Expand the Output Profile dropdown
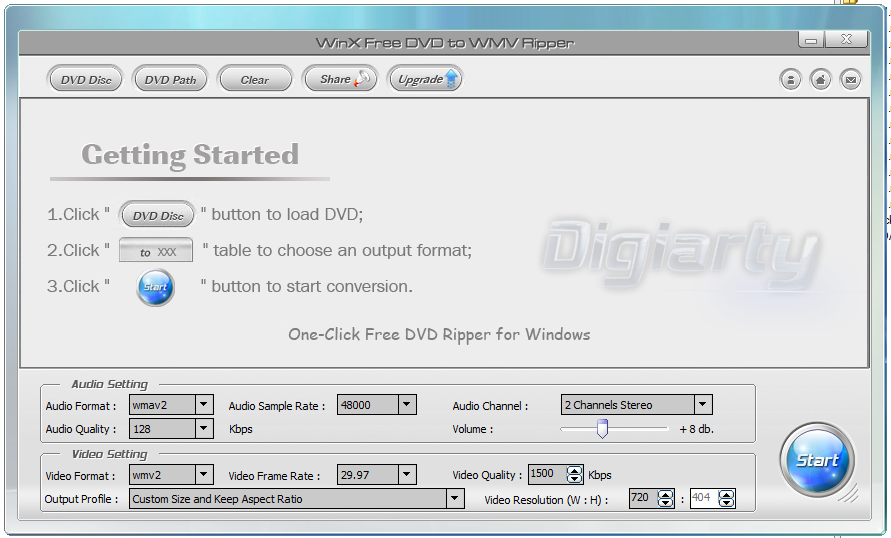This screenshot has height=538, width=891. (x=455, y=498)
